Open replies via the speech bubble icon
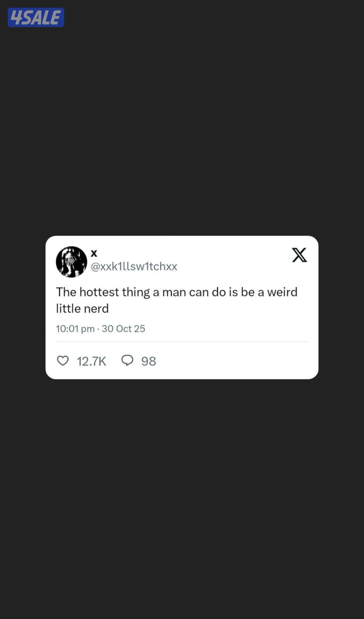364x619 pixels. [x=127, y=361]
